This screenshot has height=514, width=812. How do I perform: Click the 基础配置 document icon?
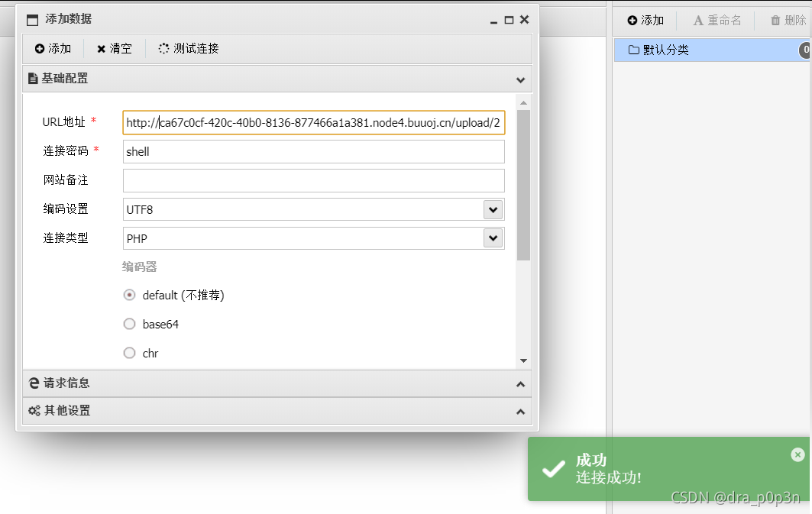pos(33,79)
